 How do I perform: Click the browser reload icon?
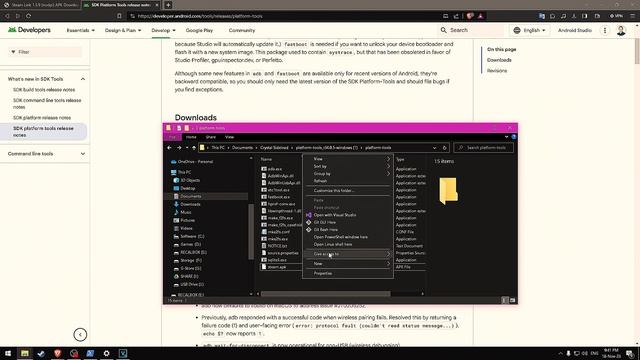pyautogui.click(x=29, y=16)
